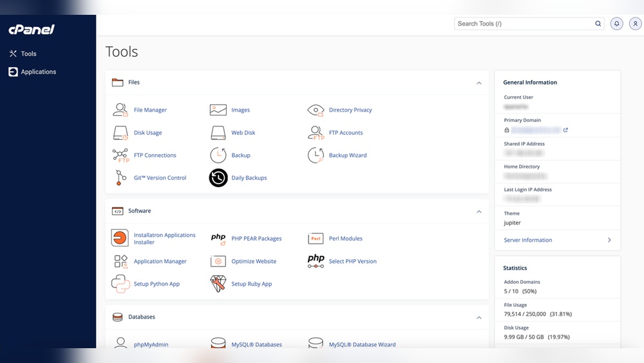Click the FTP Connections icon

pos(120,155)
